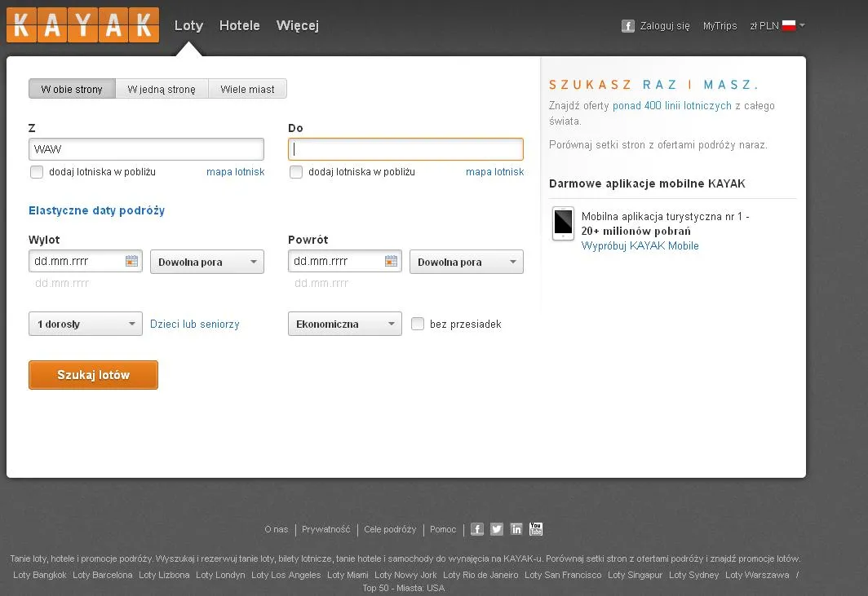Image resolution: width=868 pixels, height=596 pixels.
Task: Open the USA footer link
Action: [436, 588]
